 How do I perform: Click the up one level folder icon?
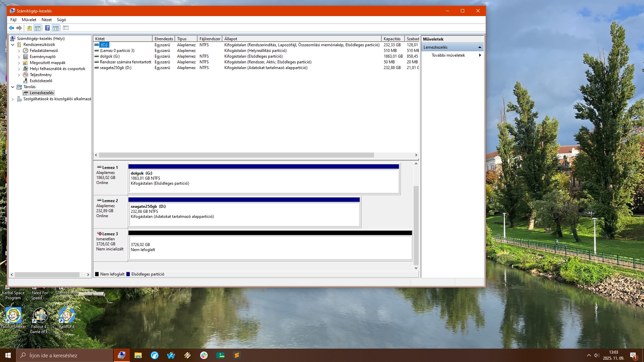click(x=30, y=28)
